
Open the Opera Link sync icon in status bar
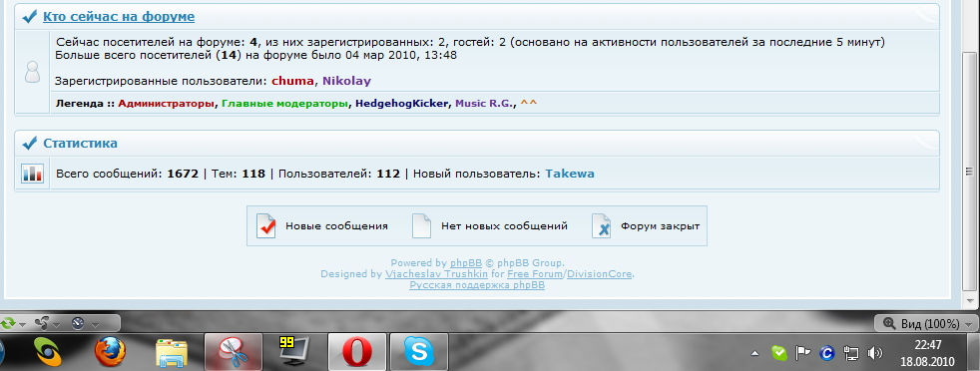tap(9, 323)
